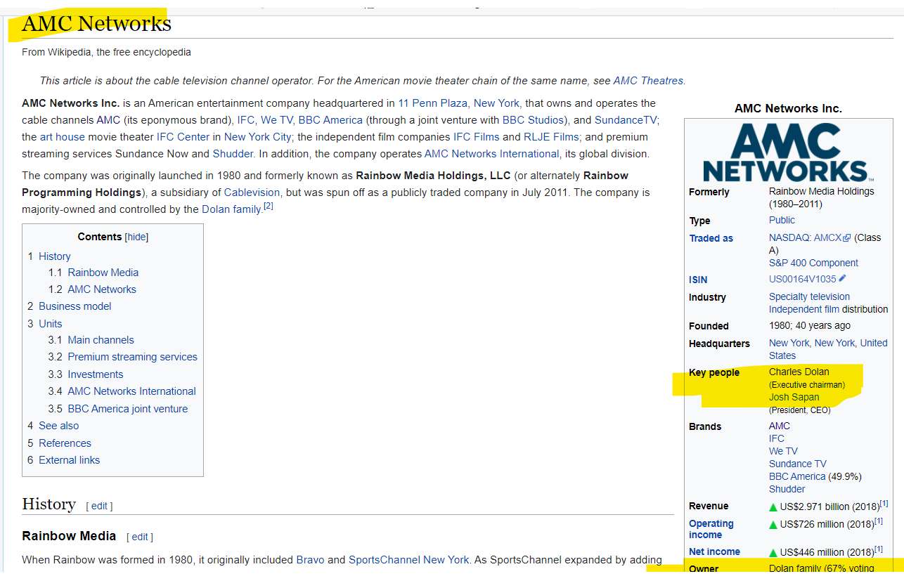Open the AMC Networks International link in paragraph
The width and height of the screenshot is (904, 588).
click(491, 154)
